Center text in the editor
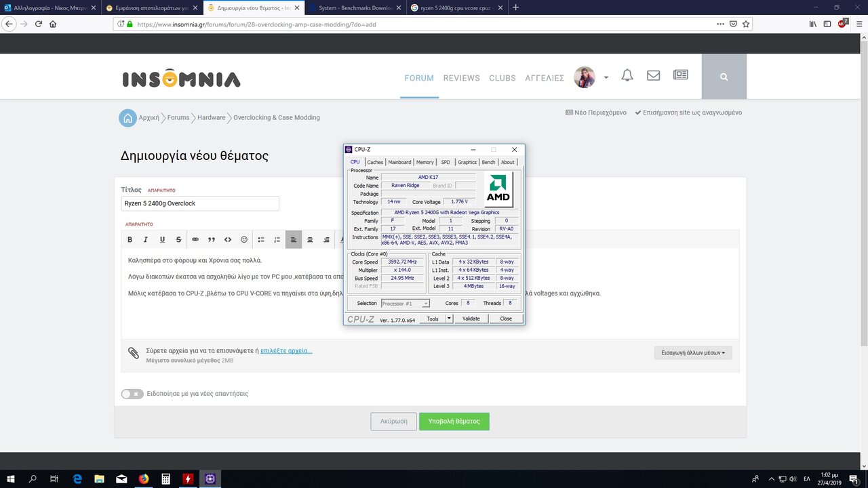Viewport: 868px width, 488px height. coord(310,239)
